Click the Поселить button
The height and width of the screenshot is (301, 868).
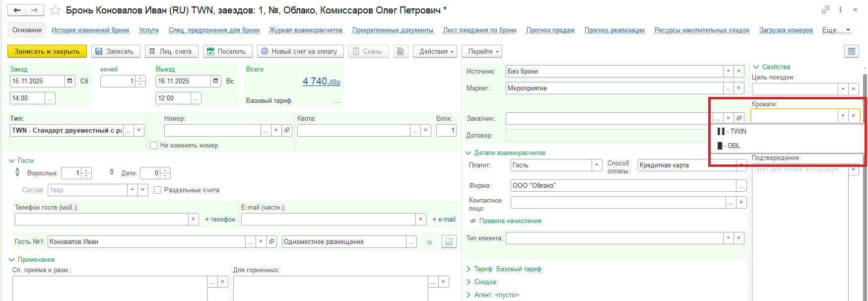point(227,51)
